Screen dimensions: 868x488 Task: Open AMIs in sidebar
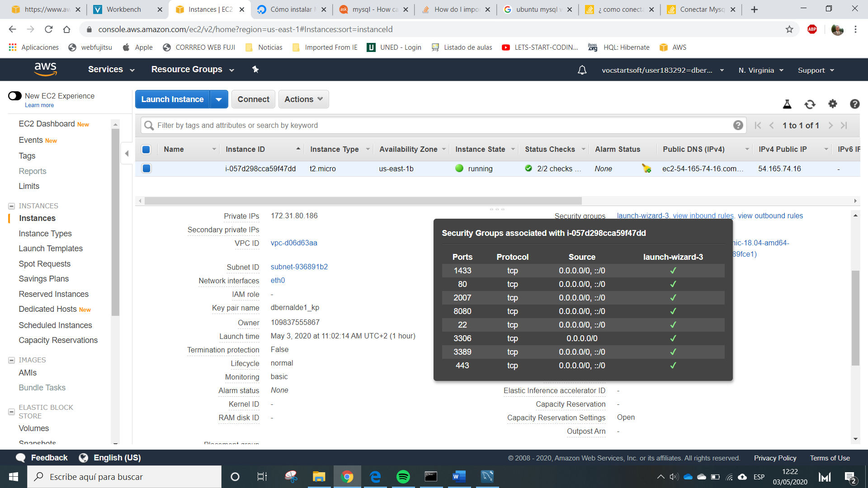point(28,373)
